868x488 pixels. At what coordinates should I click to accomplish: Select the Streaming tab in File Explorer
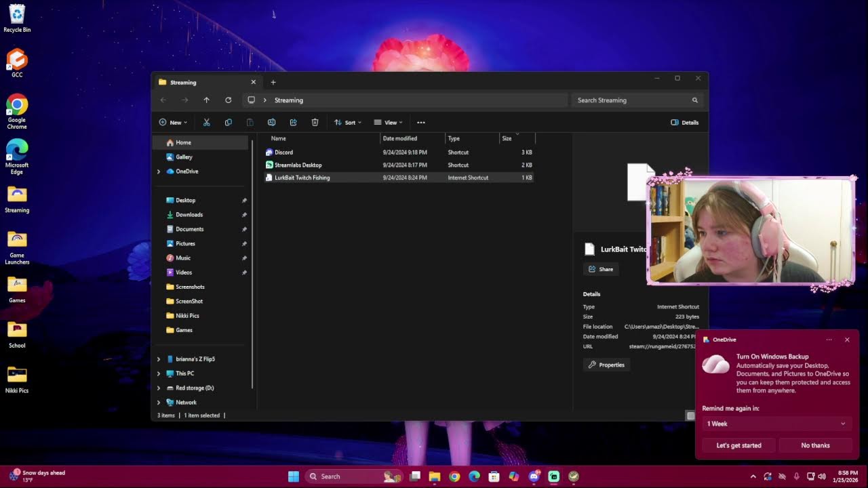pos(206,83)
